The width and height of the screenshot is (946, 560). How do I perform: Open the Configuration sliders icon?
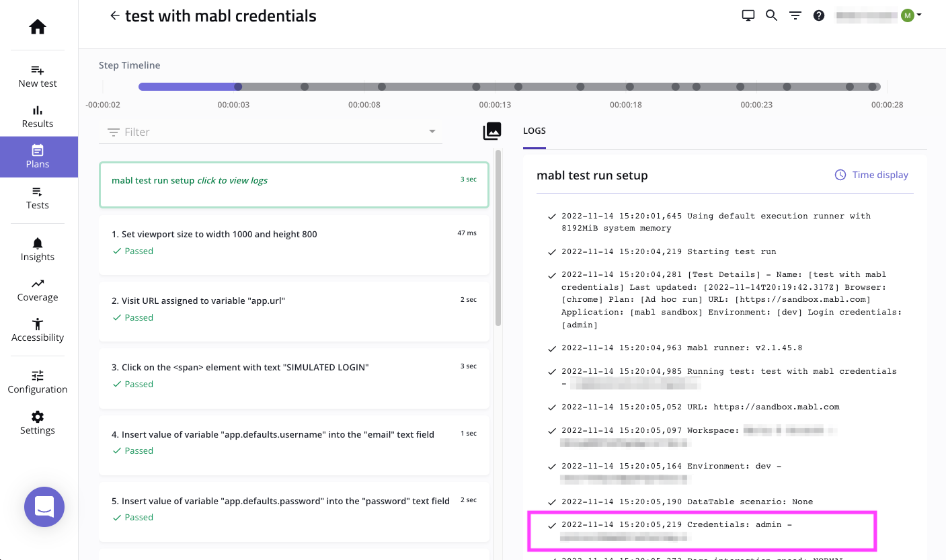coord(37,375)
